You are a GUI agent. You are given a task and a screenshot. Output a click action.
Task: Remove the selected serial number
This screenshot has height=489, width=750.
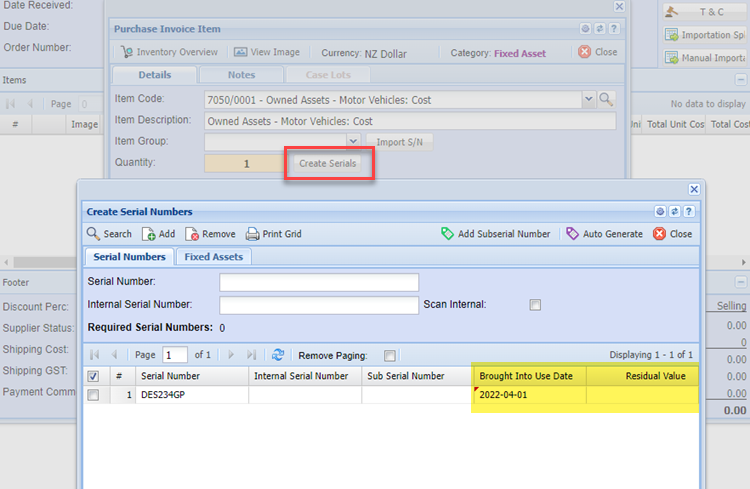click(210, 234)
